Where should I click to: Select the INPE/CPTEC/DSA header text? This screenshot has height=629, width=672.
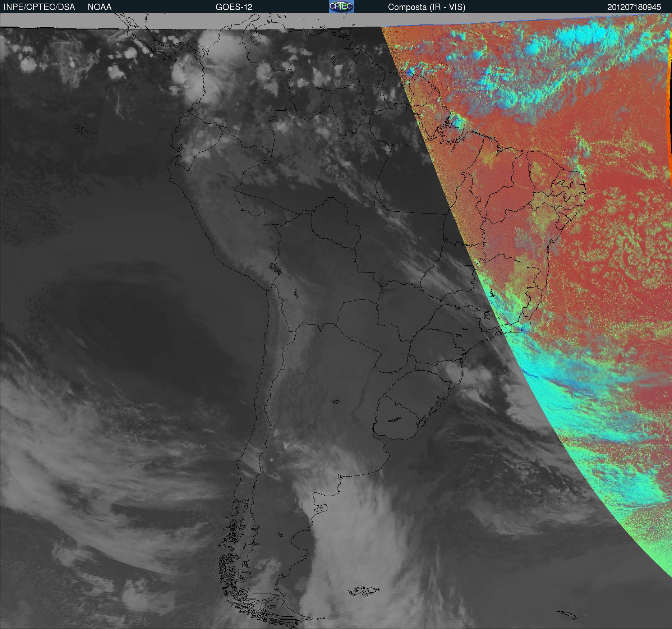(39, 7)
